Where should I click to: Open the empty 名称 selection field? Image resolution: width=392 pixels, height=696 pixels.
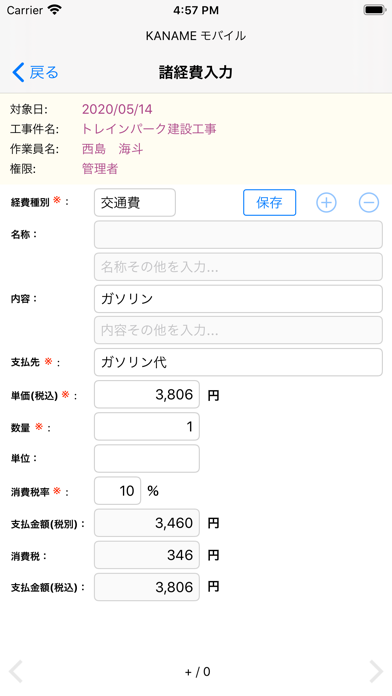coord(238,235)
